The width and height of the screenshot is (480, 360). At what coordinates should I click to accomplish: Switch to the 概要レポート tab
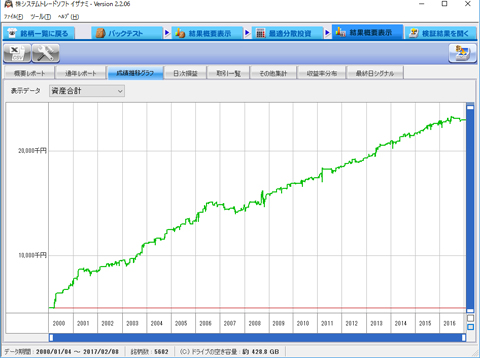pos(29,73)
